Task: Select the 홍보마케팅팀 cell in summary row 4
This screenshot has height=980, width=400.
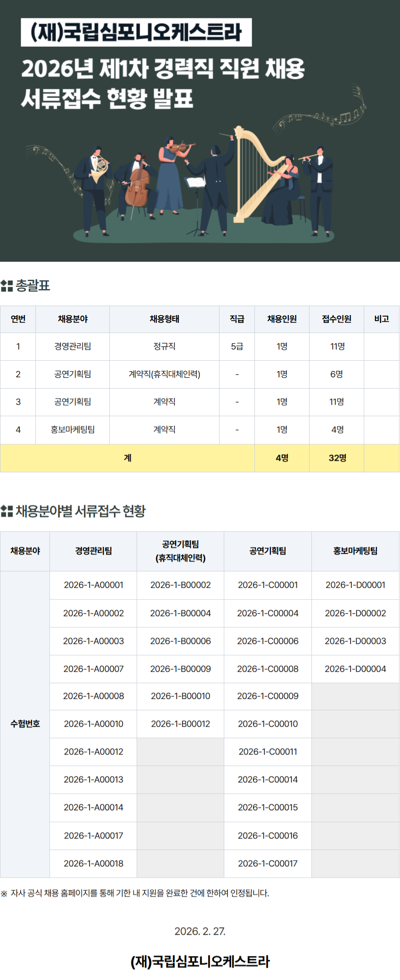Action: click(x=73, y=430)
